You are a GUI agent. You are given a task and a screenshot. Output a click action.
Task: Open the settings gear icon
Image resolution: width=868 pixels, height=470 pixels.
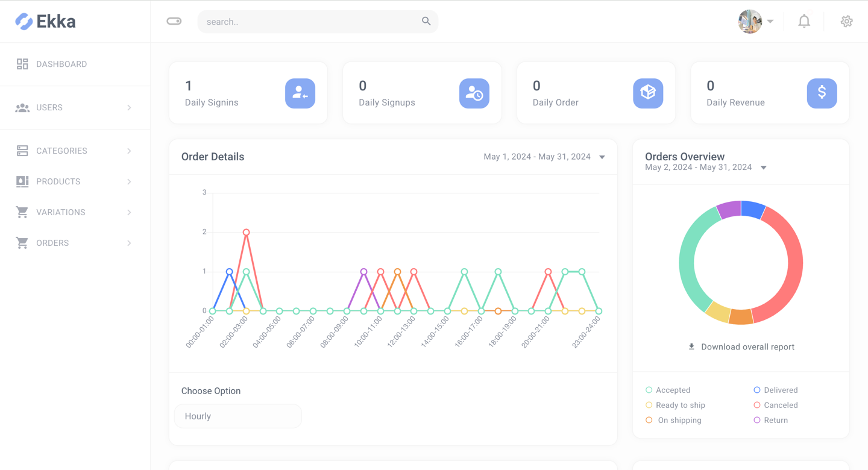point(846,22)
